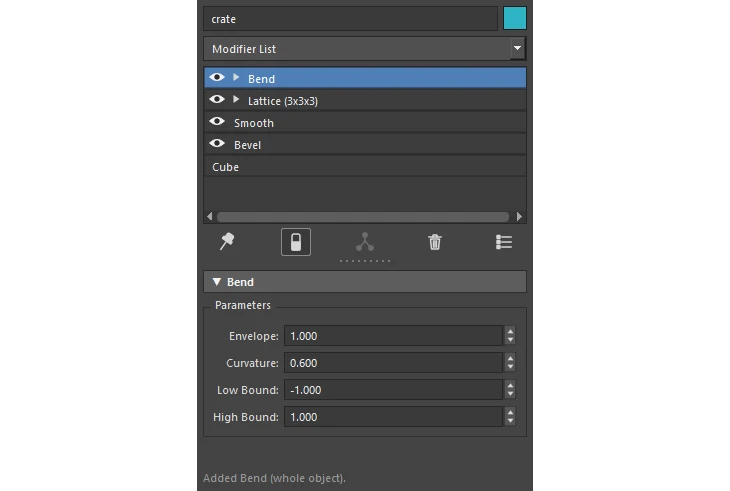
Task: Click the modifier stack scroll left arrow
Action: (x=210, y=216)
